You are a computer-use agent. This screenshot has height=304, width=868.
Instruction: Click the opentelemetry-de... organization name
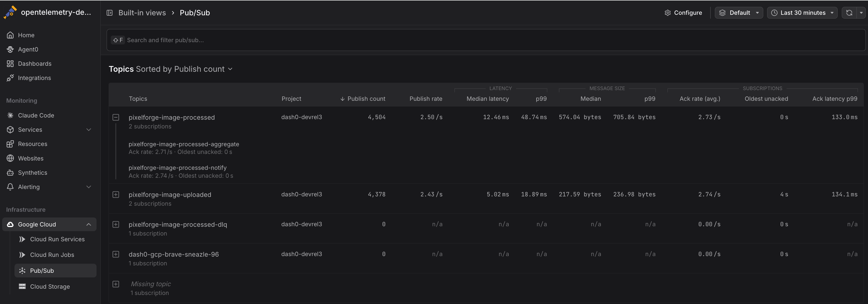pyautogui.click(x=56, y=13)
